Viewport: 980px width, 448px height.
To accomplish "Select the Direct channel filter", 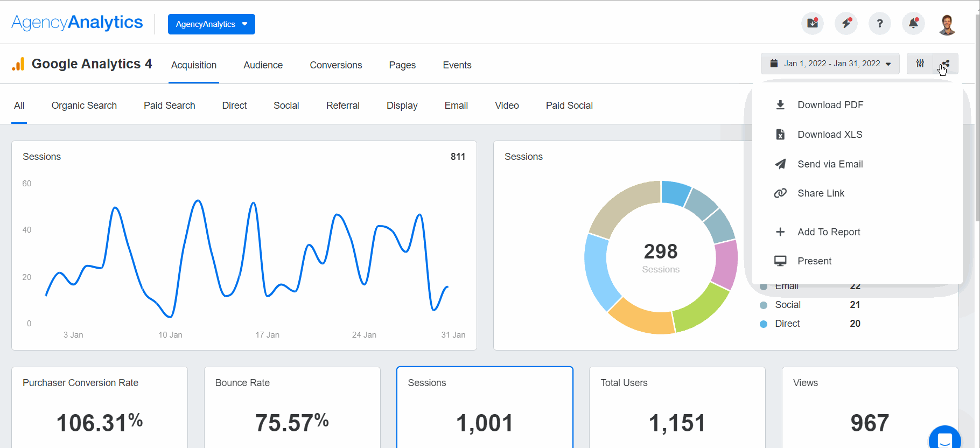I will 234,106.
